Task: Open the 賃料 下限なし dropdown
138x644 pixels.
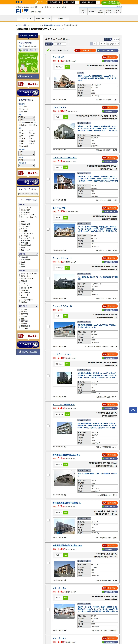Action: 27,117
